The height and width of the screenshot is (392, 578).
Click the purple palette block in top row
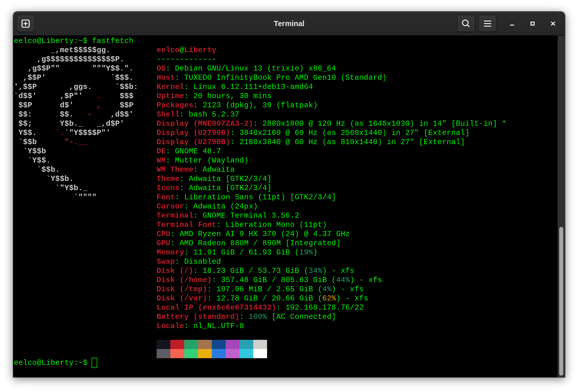coord(232,344)
